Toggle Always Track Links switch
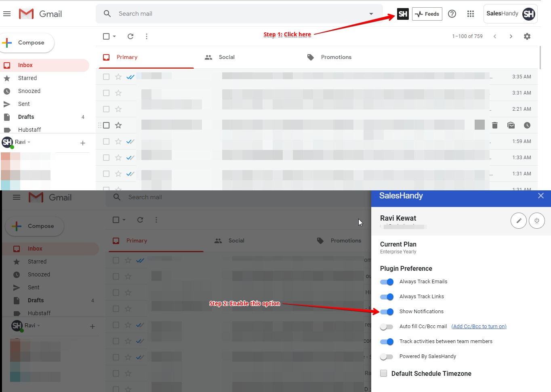Viewport: 551px width, 392px height. (x=387, y=297)
